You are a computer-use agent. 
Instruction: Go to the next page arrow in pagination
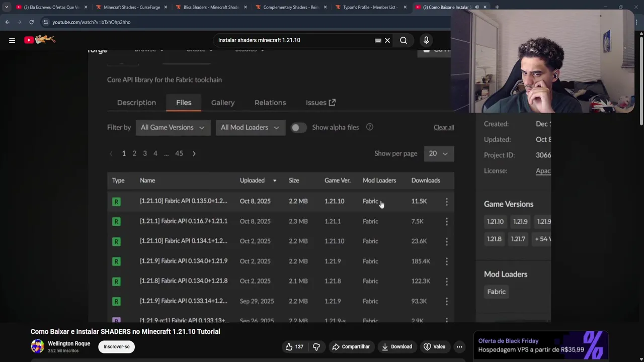(x=194, y=153)
